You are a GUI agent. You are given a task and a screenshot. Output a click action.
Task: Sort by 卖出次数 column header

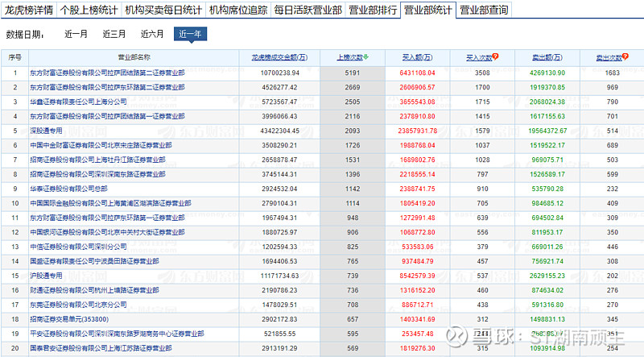[x=609, y=57]
